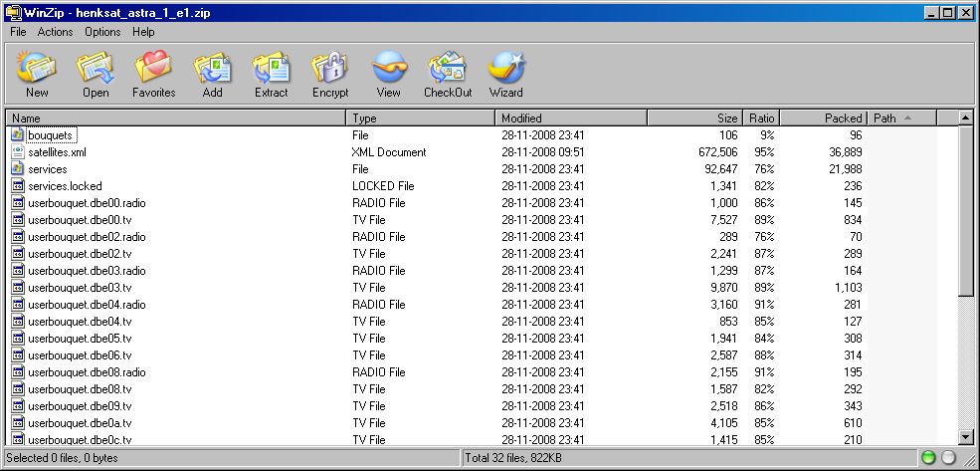Open the Options menu
980x471 pixels.
(x=102, y=32)
